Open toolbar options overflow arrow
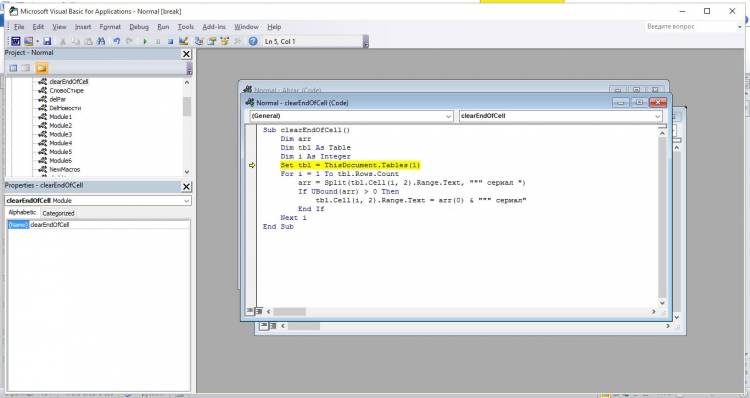The image size is (750, 398). click(x=366, y=42)
